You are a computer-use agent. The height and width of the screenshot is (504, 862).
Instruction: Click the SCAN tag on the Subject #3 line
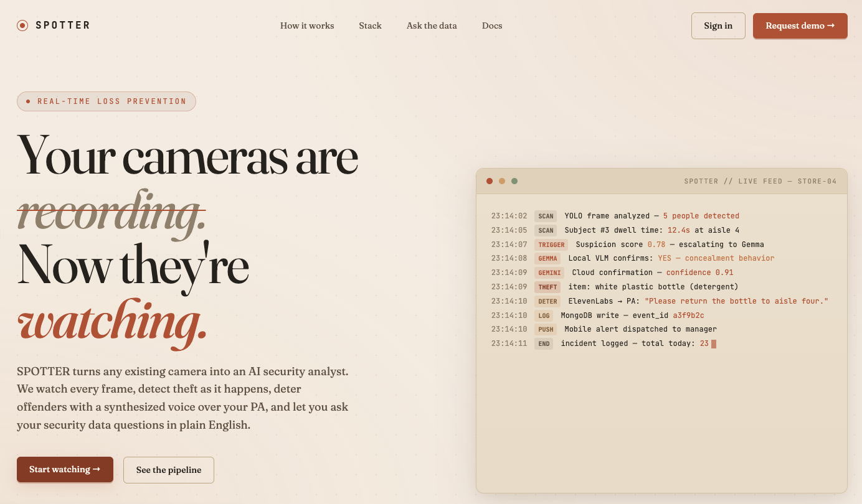coord(546,231)
